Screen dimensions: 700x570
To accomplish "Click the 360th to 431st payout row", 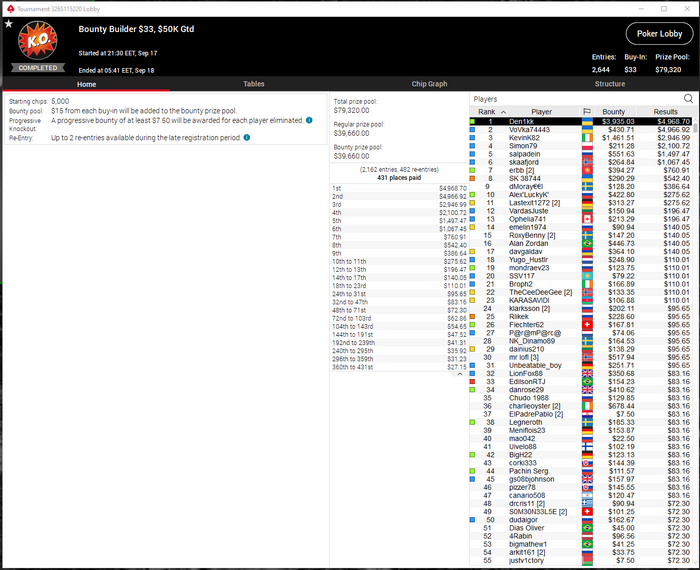I will (399, 367).
